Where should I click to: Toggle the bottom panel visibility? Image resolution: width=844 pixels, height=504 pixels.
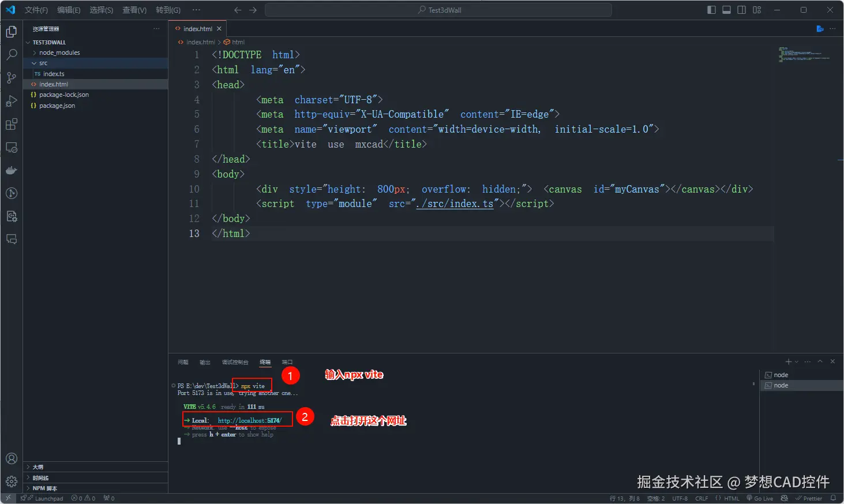726,10
